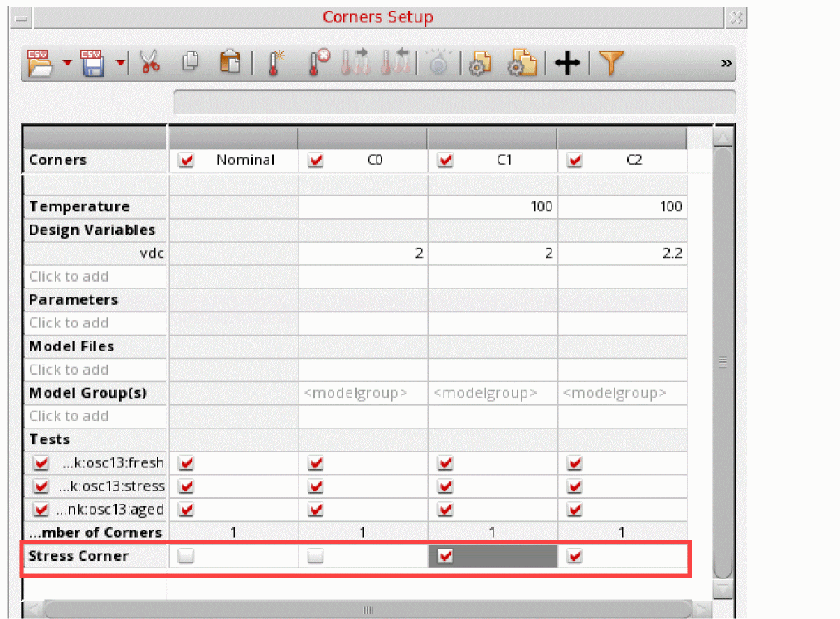Expand the toolbar overflow chevron

726,63
